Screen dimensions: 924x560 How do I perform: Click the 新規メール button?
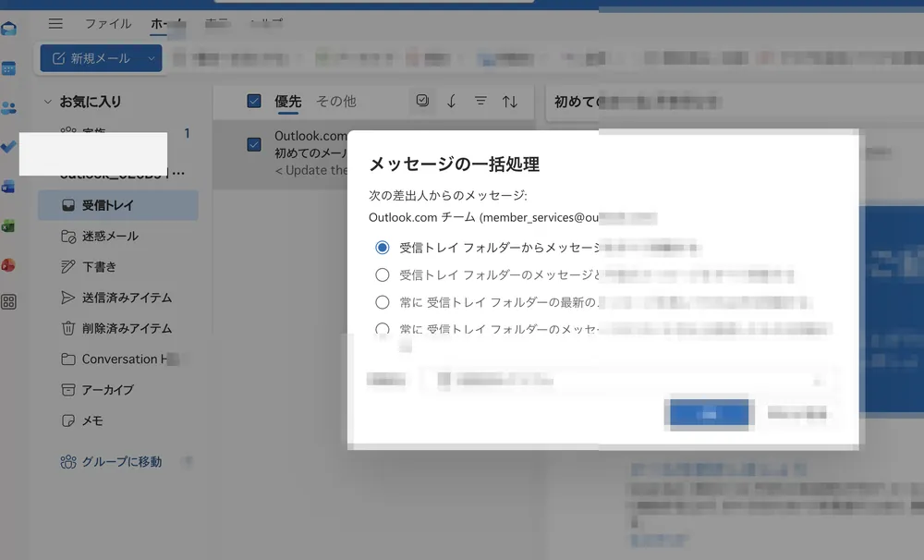[x=91, y=58]
